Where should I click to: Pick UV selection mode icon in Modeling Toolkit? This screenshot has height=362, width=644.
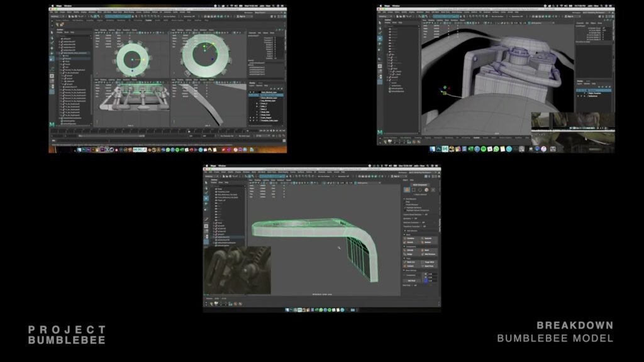point(433,190)
